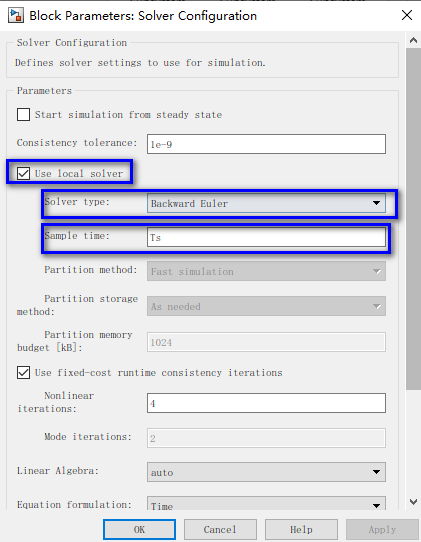Toggle Use fixed-cost runtime consistency iterations
The width and height of the screenshot is (421, 542).
(24, 372)
